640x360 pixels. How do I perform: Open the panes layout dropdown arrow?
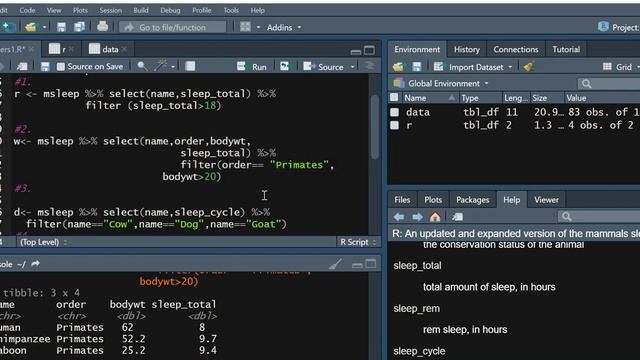click(x=258, y=27)
